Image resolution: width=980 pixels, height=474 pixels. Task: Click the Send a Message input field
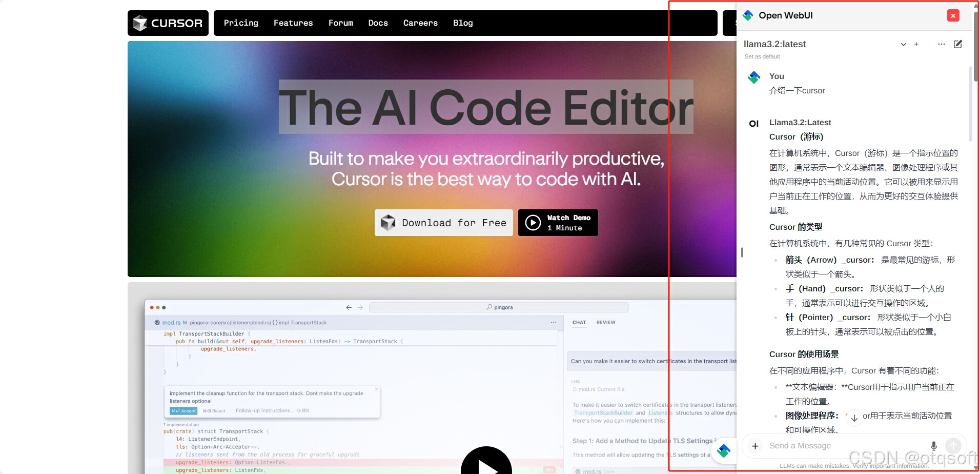point(846,446)
